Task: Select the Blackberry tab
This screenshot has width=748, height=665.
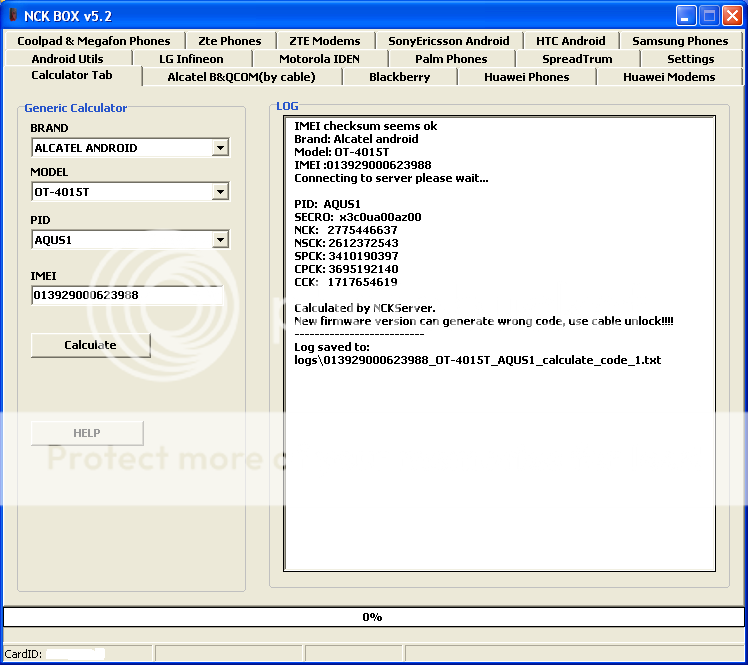Action: click(x=399, y=77)
